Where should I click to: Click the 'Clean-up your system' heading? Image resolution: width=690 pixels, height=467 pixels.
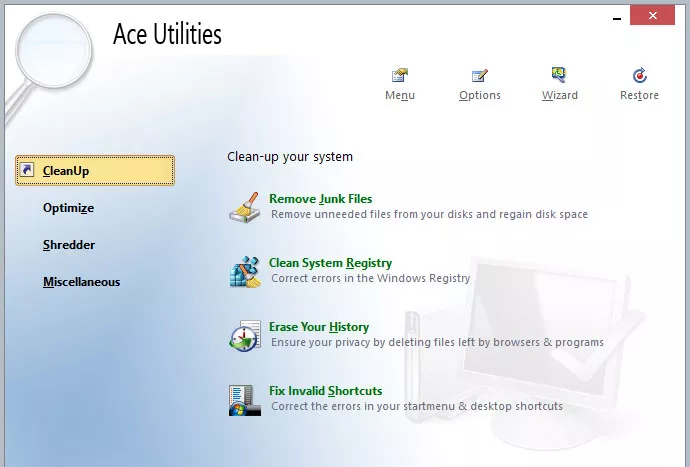(290, 157)
